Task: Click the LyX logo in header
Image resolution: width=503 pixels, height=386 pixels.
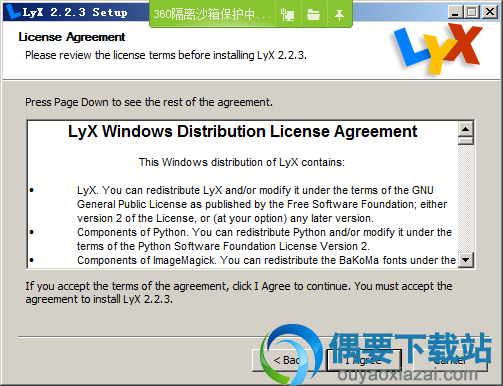Action: tap(438, 49)
